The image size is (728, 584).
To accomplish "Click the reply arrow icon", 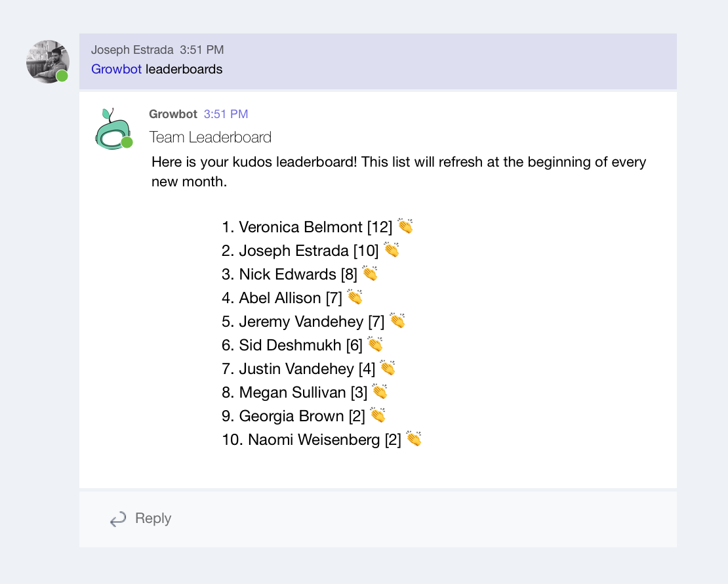I will coord(117,518).
